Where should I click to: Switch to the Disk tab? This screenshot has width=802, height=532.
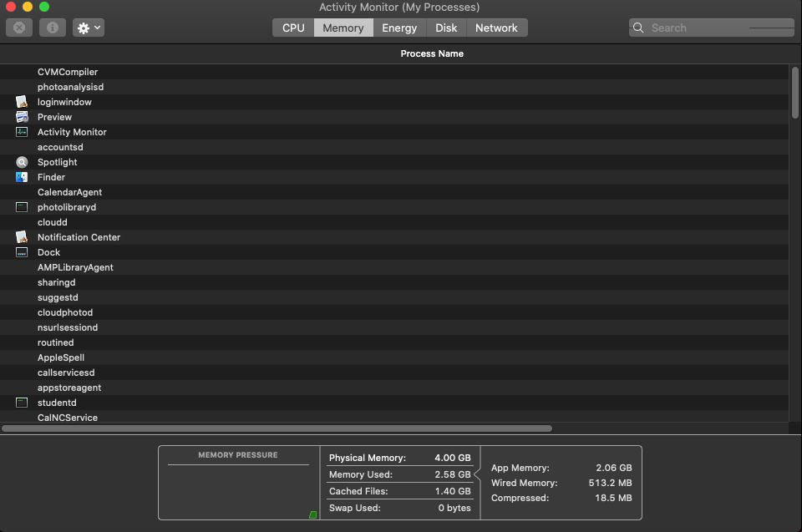click(446, 28)
